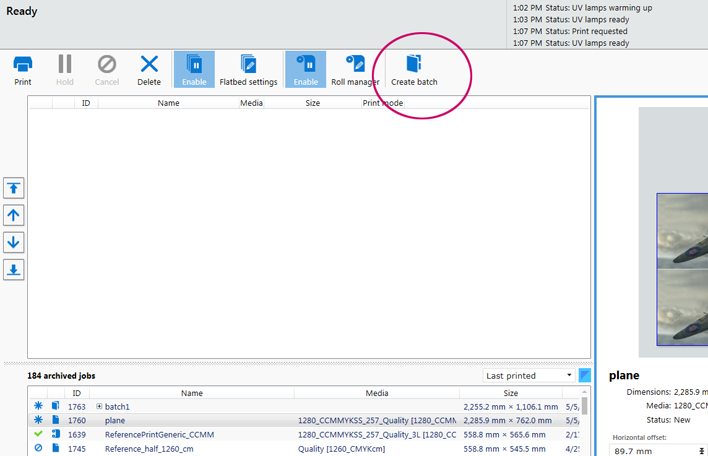Viewport: 708px width, 456px height.
Task: Expand the batch1 job entry
Action: [99, 407]
